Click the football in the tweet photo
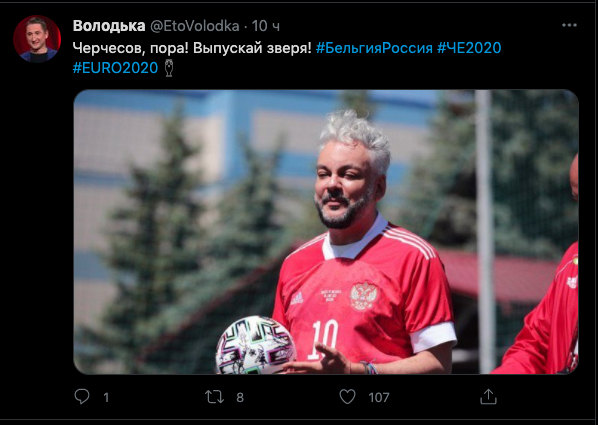This screenshot has height=425, width=598. [256, 345]
